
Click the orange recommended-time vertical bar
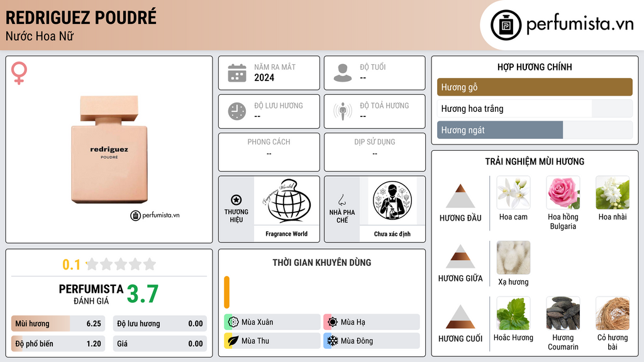(x=226, y=292)
